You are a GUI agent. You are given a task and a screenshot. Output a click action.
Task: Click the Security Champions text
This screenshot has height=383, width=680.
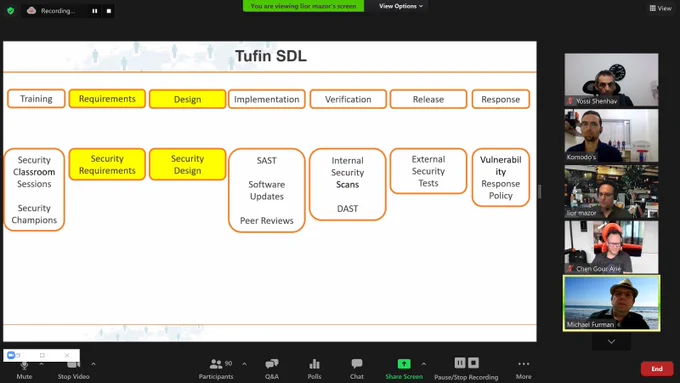click(34, 214)
